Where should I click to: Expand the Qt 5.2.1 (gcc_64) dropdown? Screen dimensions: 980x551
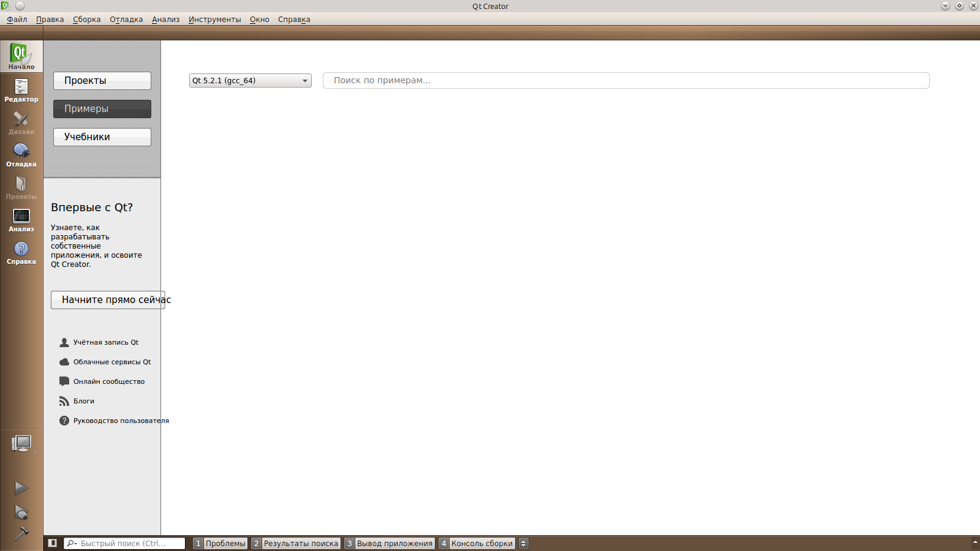tap(250, 81)
